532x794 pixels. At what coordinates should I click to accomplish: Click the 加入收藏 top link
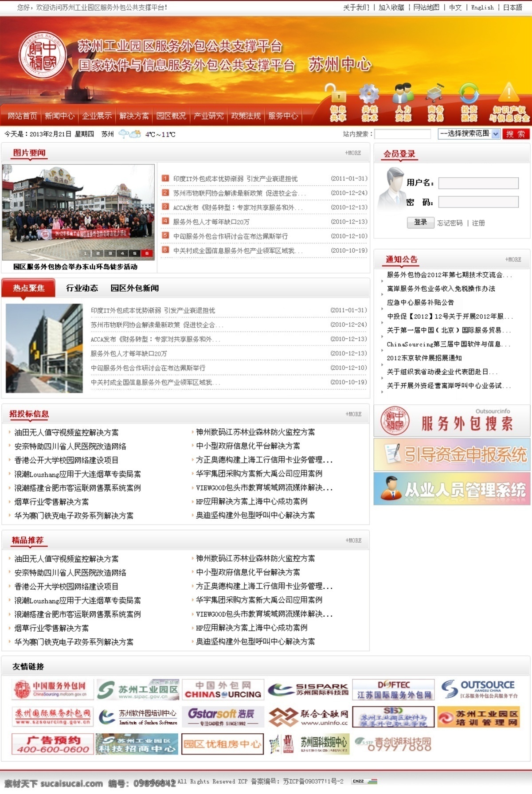[391, 8]
